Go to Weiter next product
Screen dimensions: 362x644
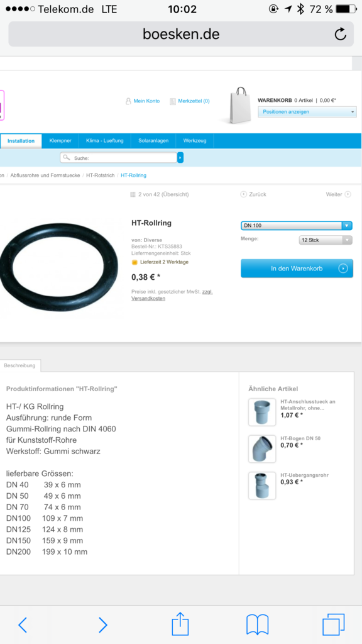[x=338, y=194]
